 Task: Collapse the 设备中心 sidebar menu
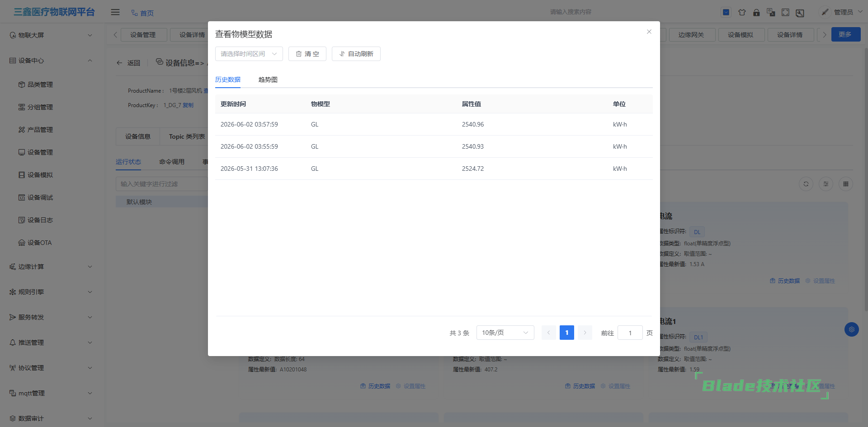tap(51, 61)
